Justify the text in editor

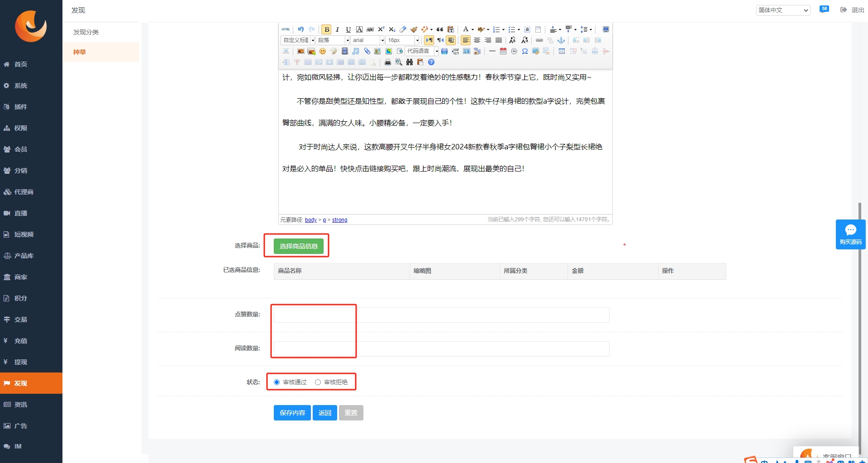(x=498, y=40)
